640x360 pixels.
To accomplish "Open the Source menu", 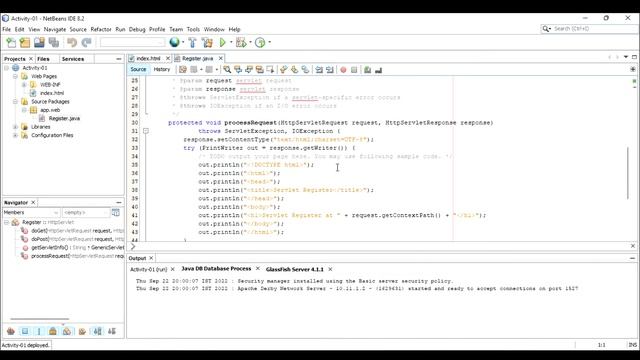I will pos(78,29).
